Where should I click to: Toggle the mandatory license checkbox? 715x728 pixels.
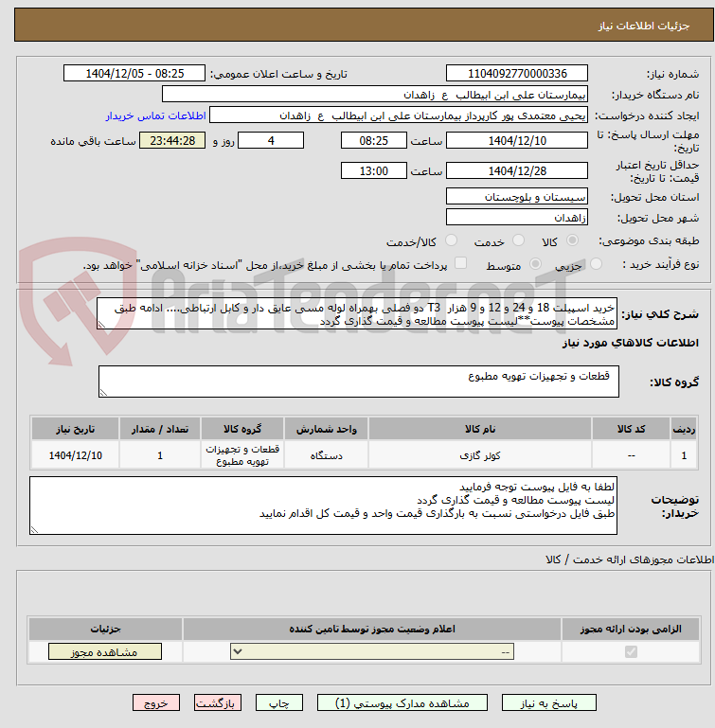[631, 652]
